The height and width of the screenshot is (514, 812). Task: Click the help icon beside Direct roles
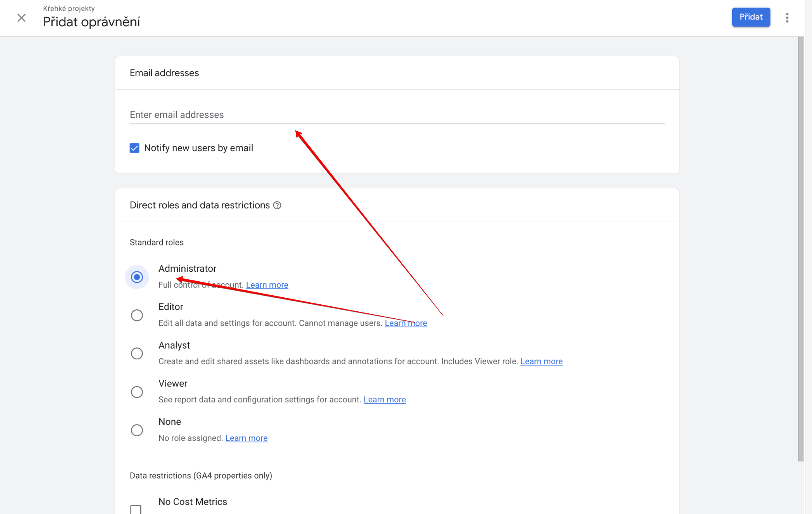277,205
